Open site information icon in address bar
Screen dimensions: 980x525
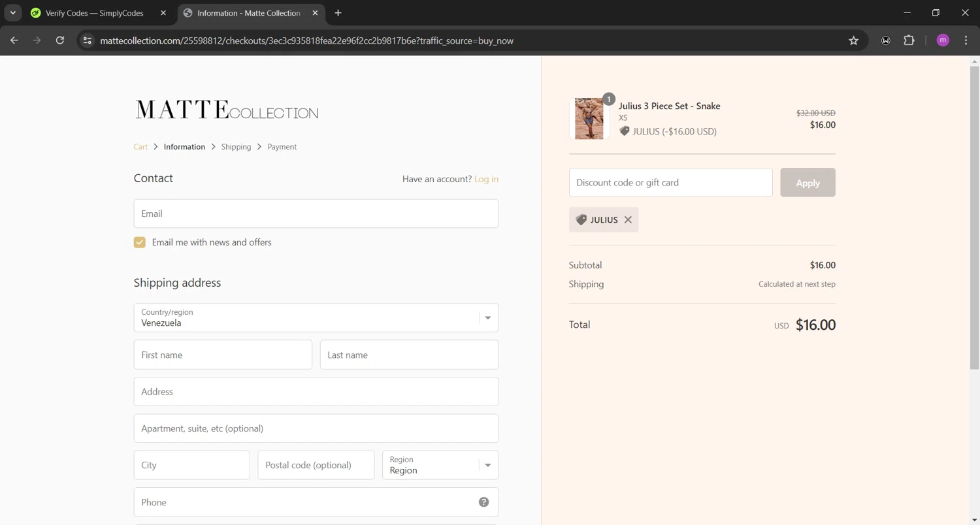click(88, 40)
